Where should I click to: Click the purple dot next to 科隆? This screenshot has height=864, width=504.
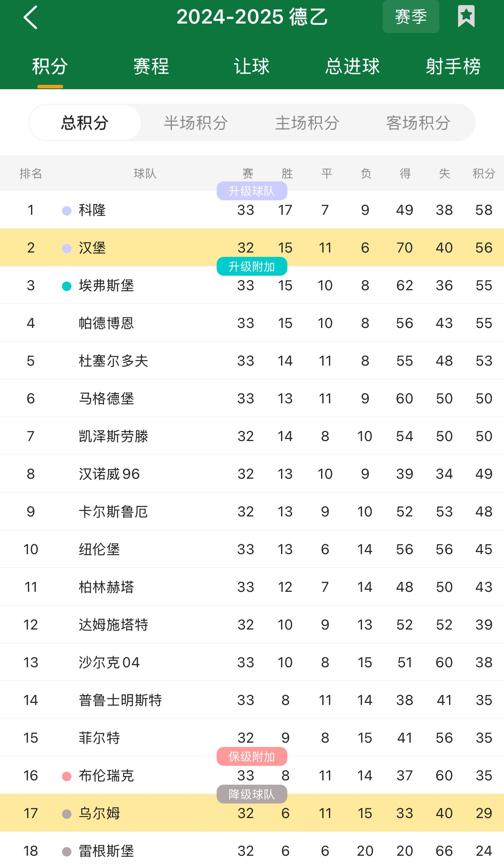click(67, 211)
